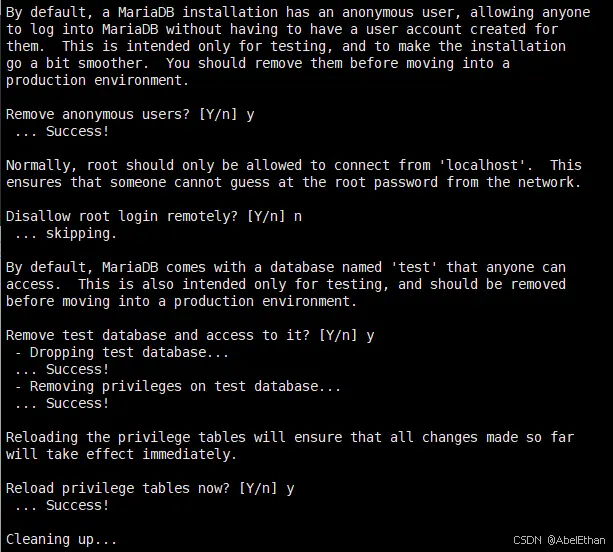The width and height of the screenshot is (613, 552).
Task: Click the 'Dropping test database...' line
Action: (x=122, y=352)
